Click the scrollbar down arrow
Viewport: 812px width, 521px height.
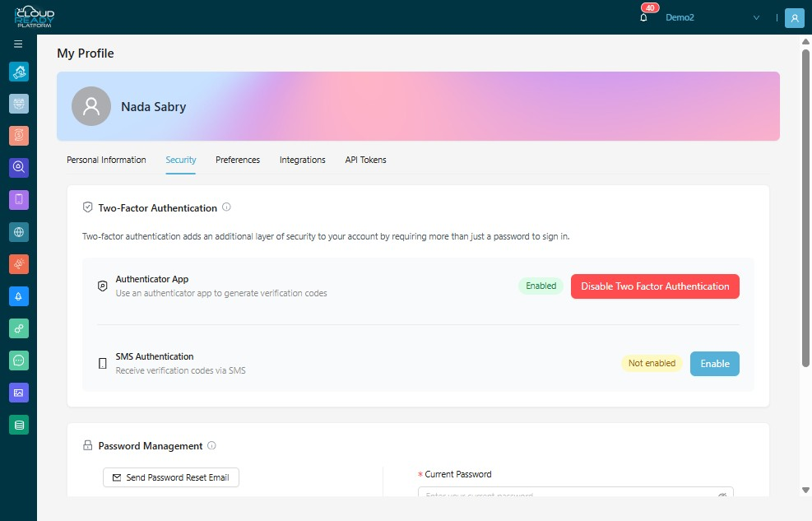pos(805,490)
